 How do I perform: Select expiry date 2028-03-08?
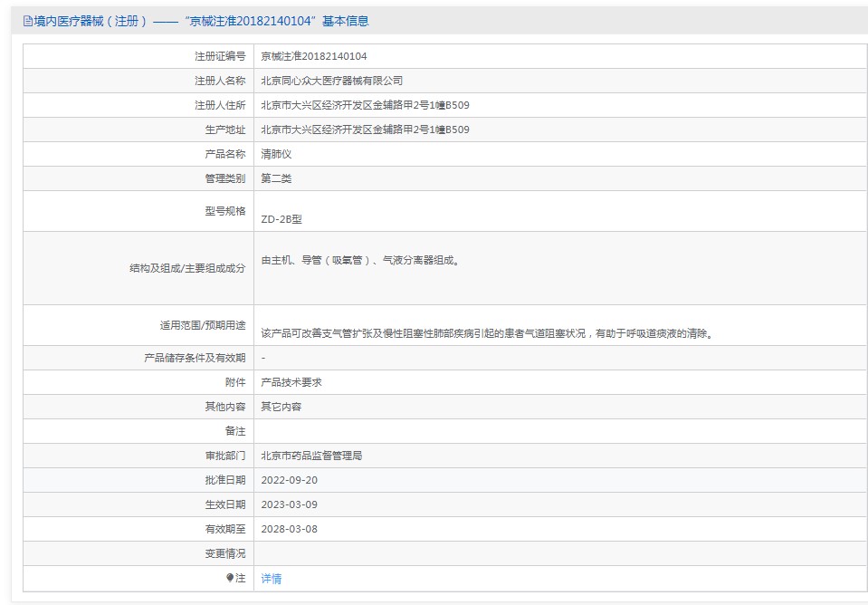click(289, 529)
